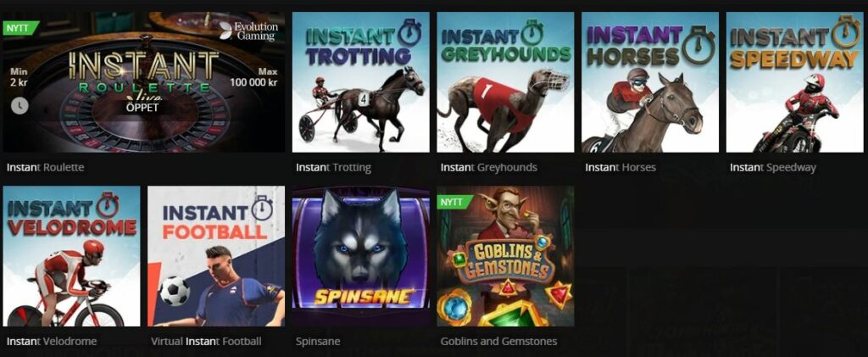Image resolution: width=868 pixels, height=357 pixels.
Task: Click the Instant Trotting title link
Action: (x=333, y=167)
